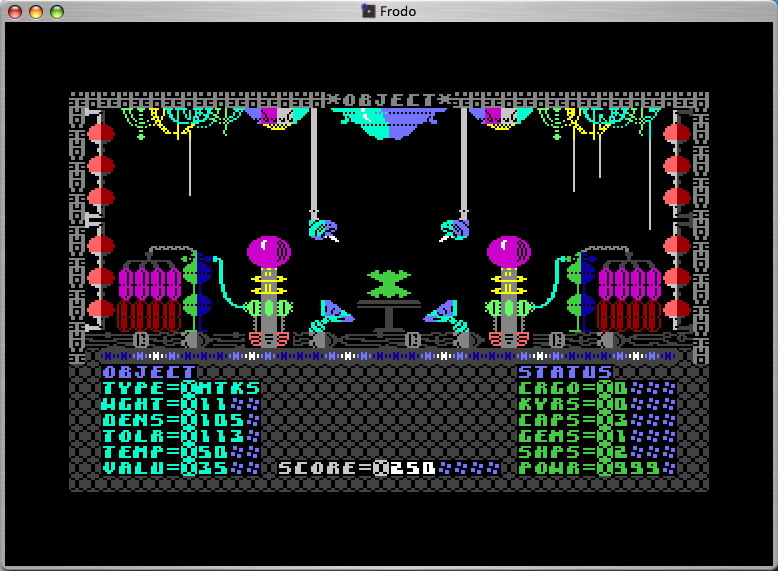Click the right magenta globe lamp
The width and height of the screenshot is (778, 571).
509,252
